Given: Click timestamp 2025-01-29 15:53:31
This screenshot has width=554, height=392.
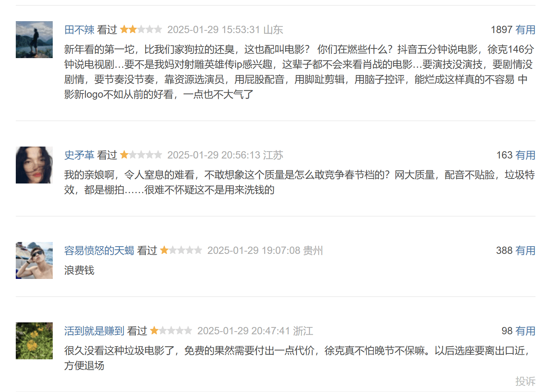Looking at the screenshot, I should [x=214, y=30].
